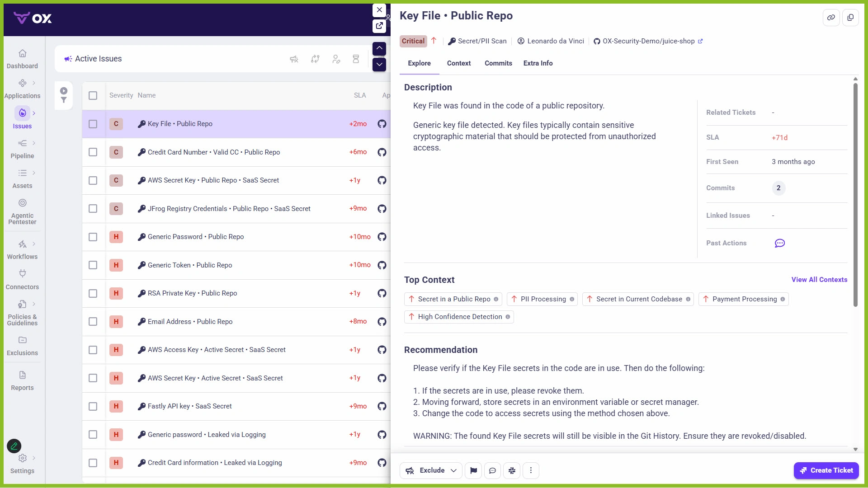Open issue in new window icon

(x=379, y=26)
